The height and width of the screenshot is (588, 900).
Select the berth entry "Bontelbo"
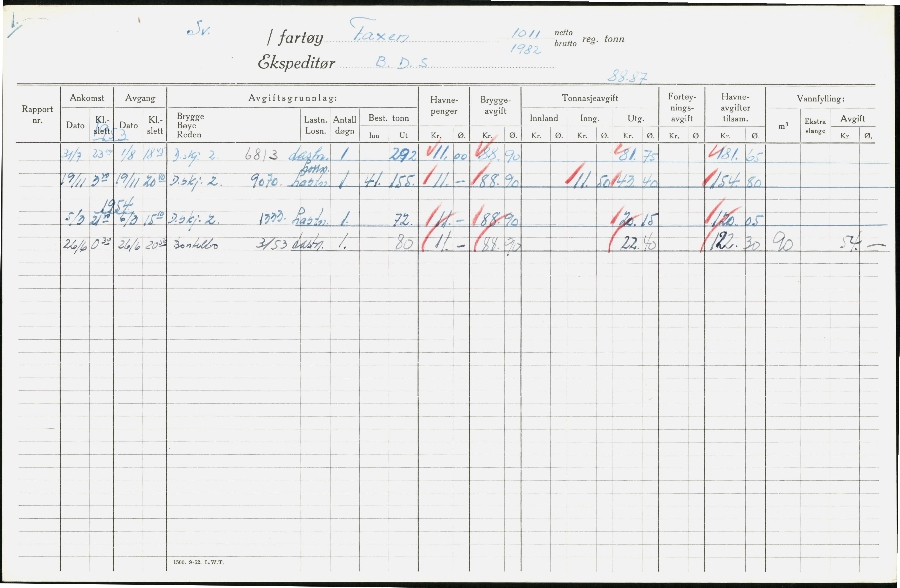click(195, 245)
